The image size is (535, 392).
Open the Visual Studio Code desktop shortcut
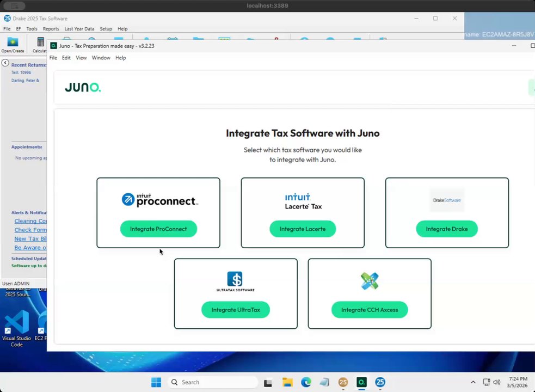tap(16, 328)
